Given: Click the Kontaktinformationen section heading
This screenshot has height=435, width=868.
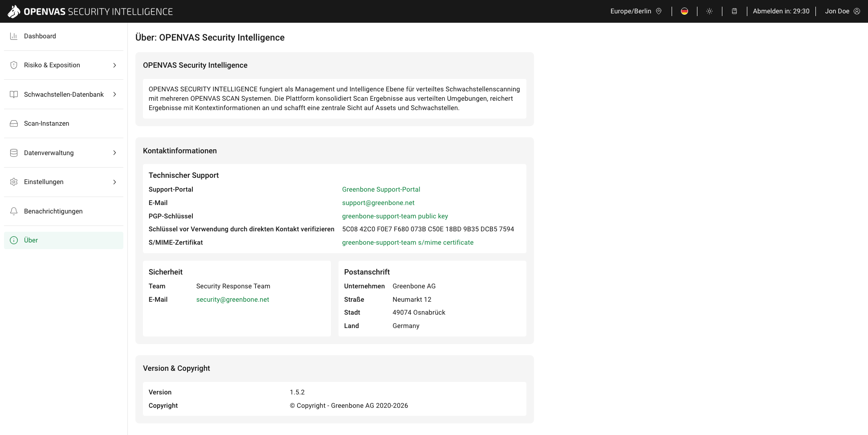Looking at the screenshot, I should point(180,151).
